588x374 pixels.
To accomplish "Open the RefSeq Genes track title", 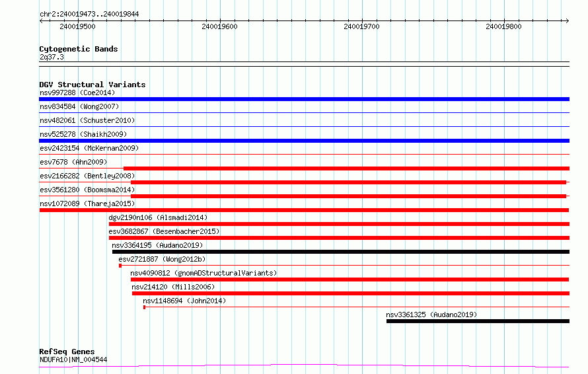I will pyautogui.click(x=67, y=352).
